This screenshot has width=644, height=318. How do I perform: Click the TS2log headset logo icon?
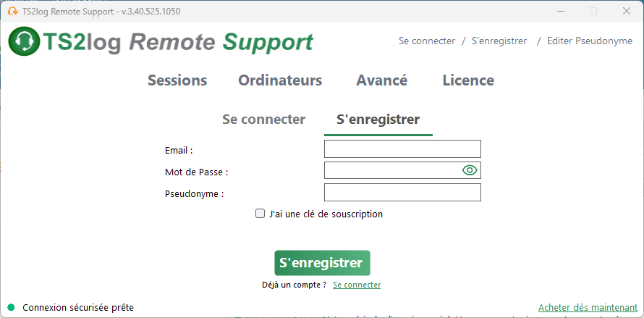(x=24, y=41)
